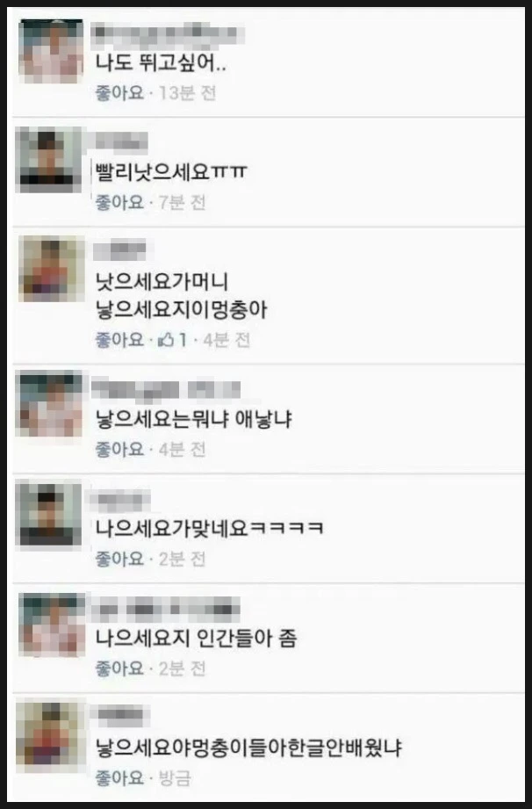The image size is (532, 809).
Task: Like the comment '나도 뛰고싶어..'
Action: point(119,93)
